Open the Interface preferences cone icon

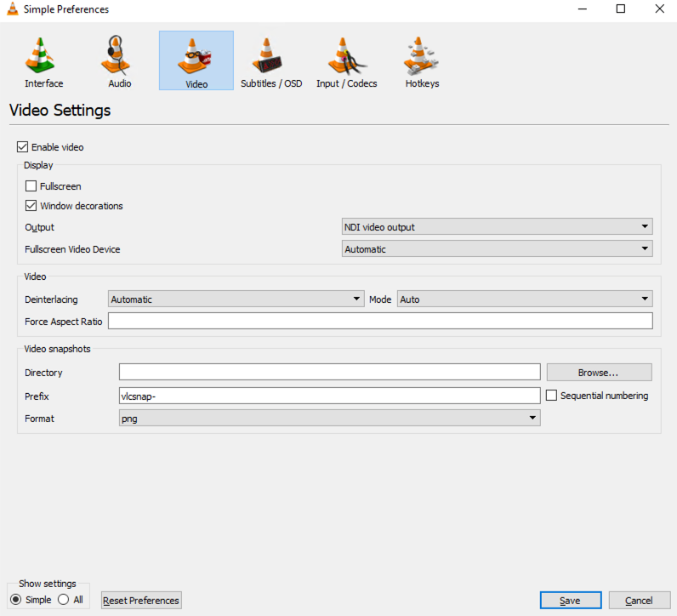(x=43, y=56)
